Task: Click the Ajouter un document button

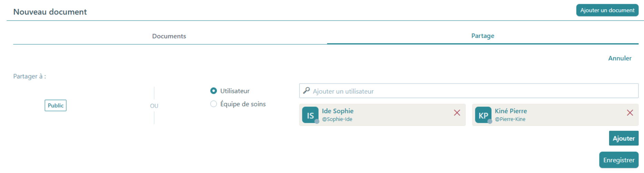Action: point(607,10)
